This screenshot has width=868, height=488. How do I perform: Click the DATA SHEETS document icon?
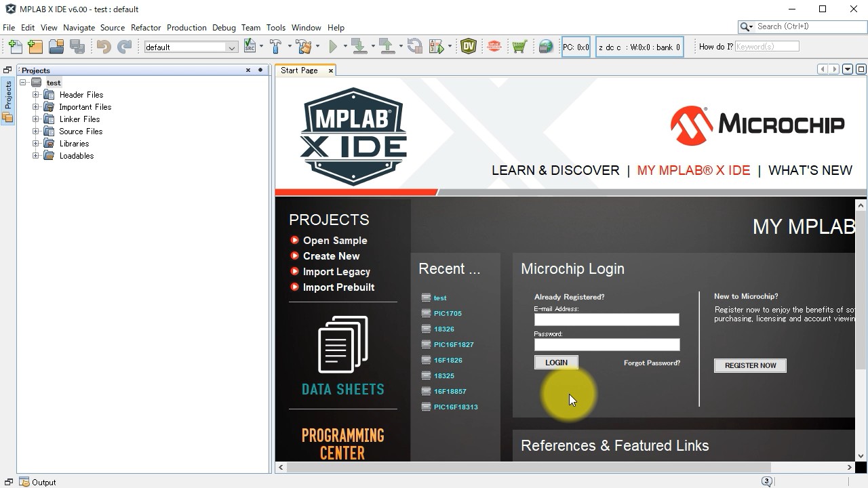coord(343,346)
